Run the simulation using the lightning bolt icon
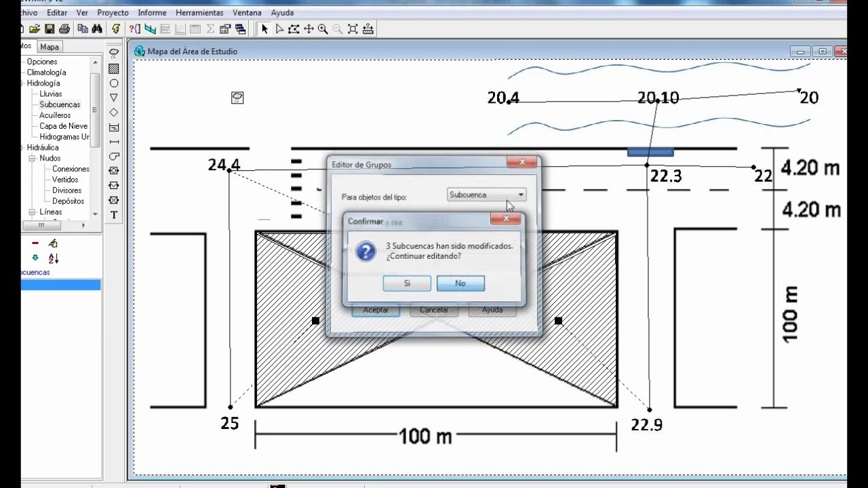 (x=116, y=29)
